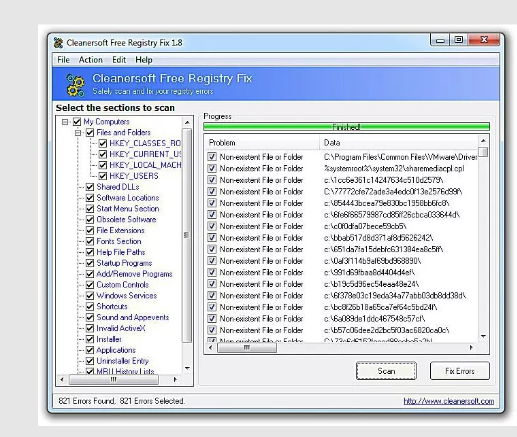Select the C:\77772cfe72ade3a4edc0f13e2576d99f entry
The width and height of the screenshot is (517, 437).
pyautogui.click(x=393, y=192)
